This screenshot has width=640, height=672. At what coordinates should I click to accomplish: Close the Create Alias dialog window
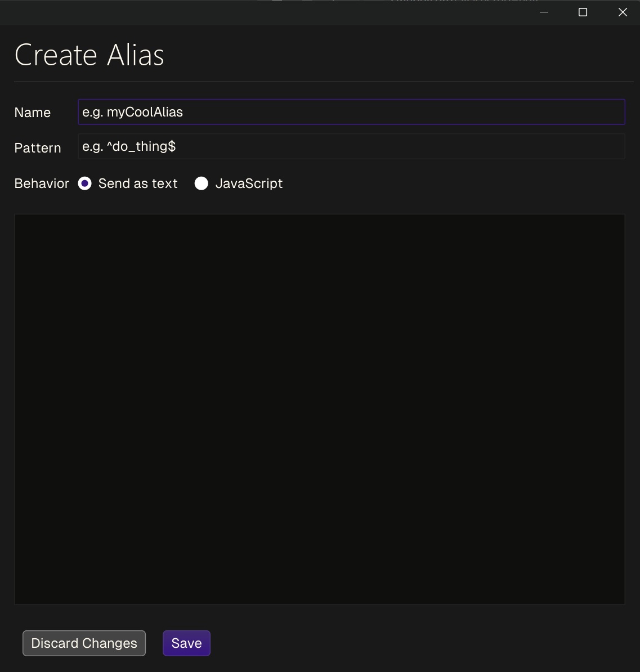tap(623, 12)
